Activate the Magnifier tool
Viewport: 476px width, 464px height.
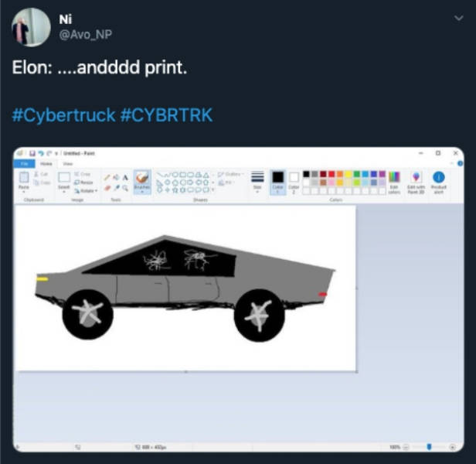[x=125, y=189]
